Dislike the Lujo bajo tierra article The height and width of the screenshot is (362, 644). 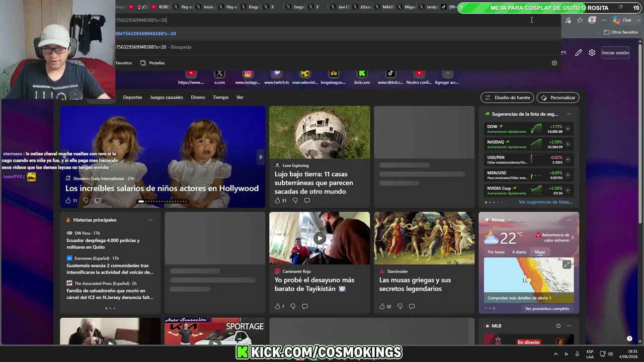(295, 200)
